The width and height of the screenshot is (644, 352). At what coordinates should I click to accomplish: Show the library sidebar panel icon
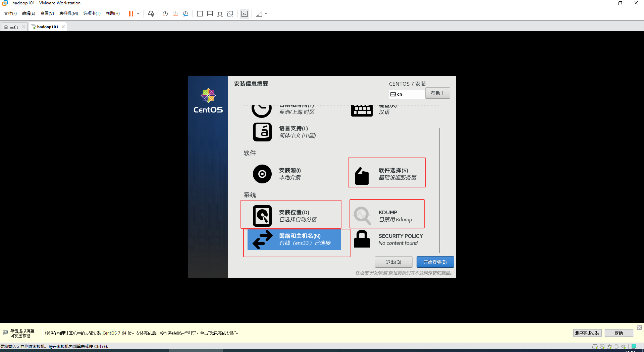pos(200,14)
